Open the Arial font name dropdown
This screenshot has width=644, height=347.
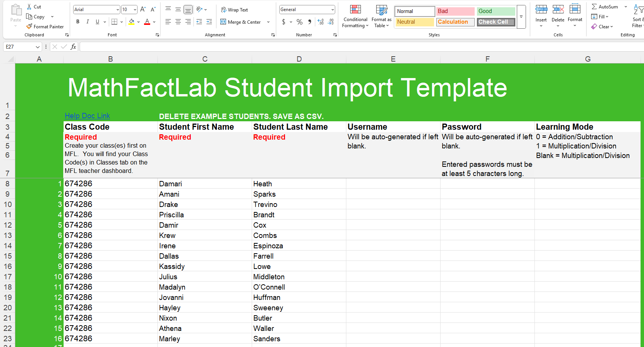coord(118,10)
